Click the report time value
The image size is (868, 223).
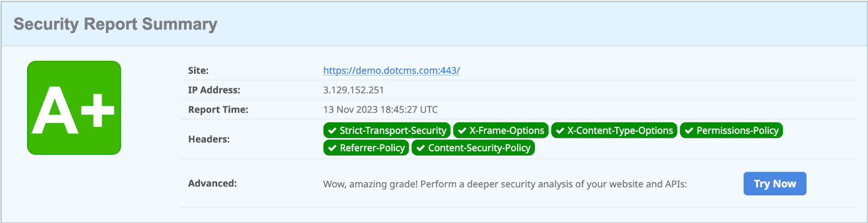(x=380, y=110)
